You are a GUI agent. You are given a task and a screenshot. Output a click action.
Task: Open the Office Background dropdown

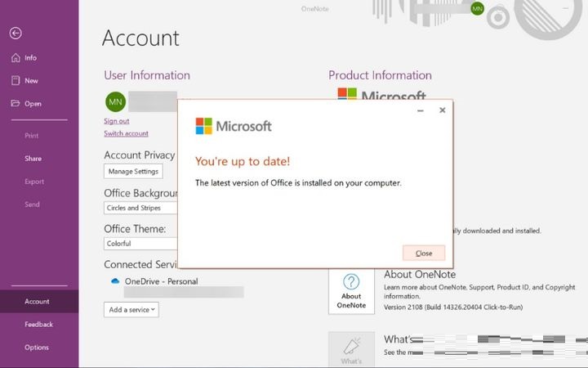[x=140, y=208]
